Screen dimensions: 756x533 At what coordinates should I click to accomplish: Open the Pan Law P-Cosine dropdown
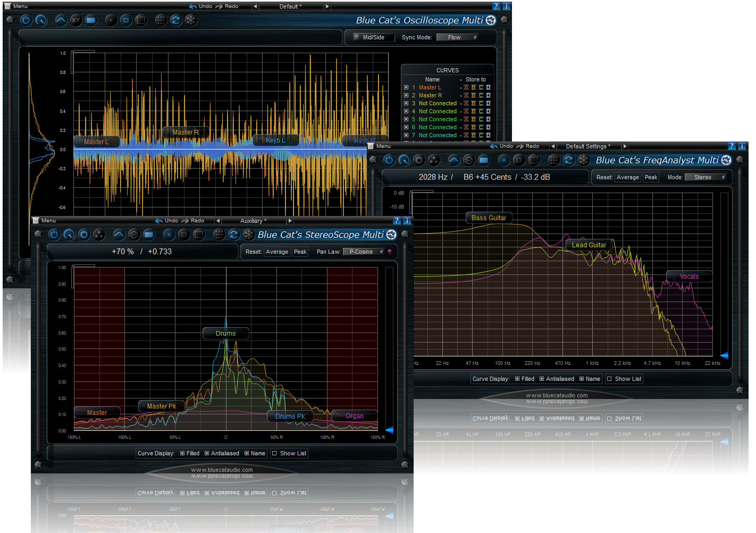point(364,252)
